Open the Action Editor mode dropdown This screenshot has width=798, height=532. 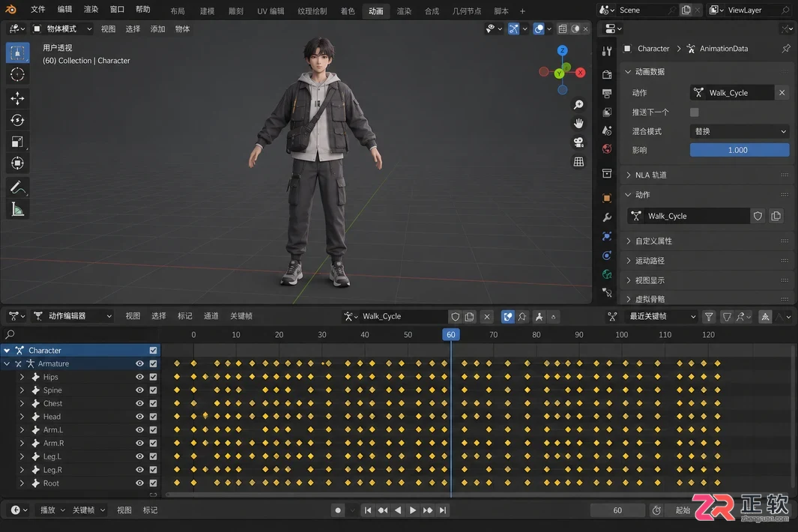point(72,316)
